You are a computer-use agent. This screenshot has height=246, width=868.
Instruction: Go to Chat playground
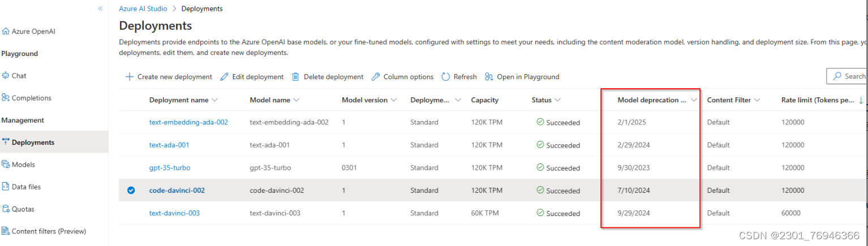coord(19,76)
